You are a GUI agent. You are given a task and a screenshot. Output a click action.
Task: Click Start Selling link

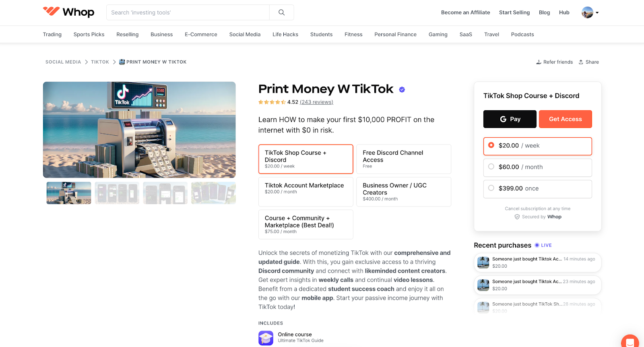(514, 12)
